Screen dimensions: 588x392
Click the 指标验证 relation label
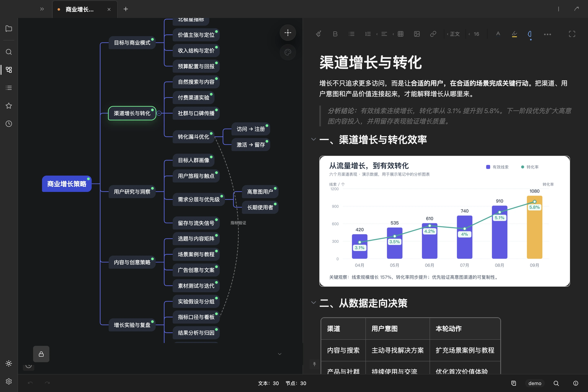click(238, 223)
